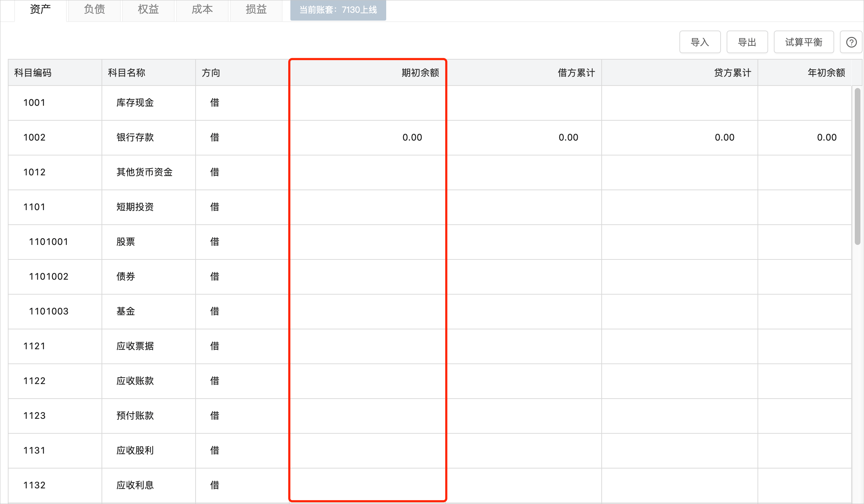
Task: Click the 期初余额 cell for 应收账款
Action: 367,381
